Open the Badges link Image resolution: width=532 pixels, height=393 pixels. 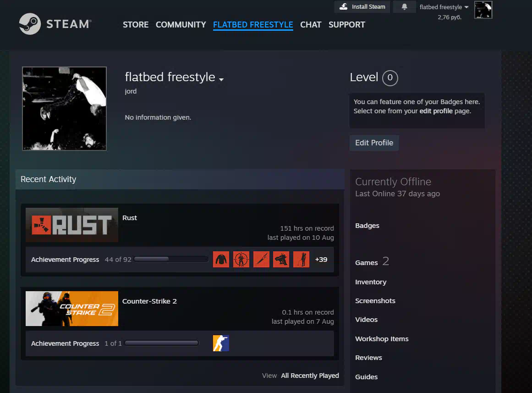[x=367, y=226]
